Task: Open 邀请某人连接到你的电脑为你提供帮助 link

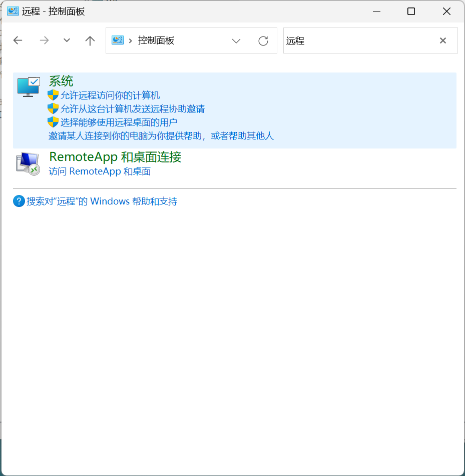Action: [x=161, y=135]
